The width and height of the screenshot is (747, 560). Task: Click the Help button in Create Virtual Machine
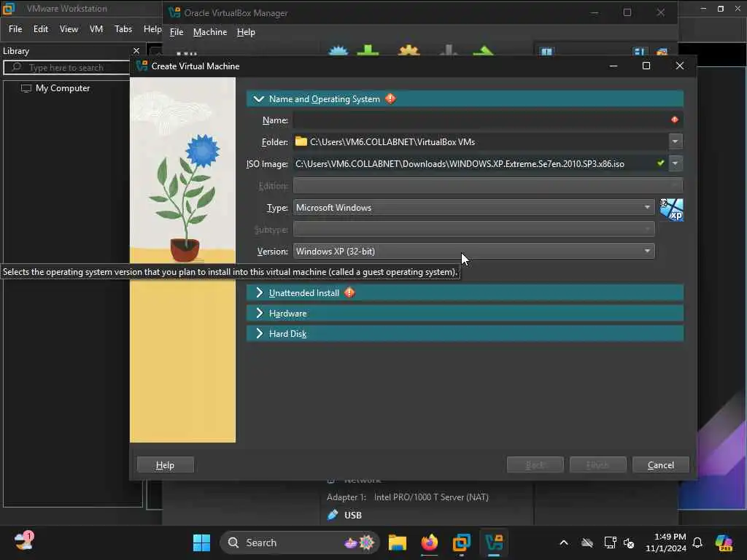click(166, 464)
